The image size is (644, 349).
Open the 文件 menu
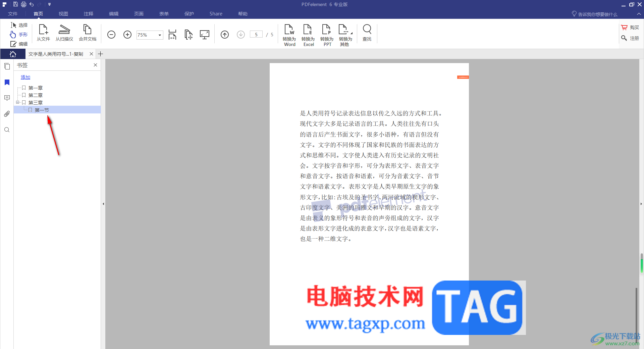13,14
